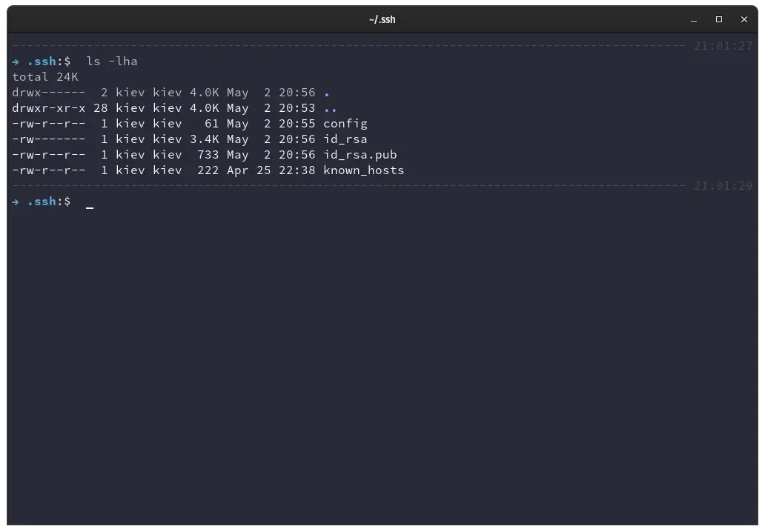The height and width of the screenshot is (532, 765).
Task: Click the 222 size of known_hosts
Action: point(208,170)
